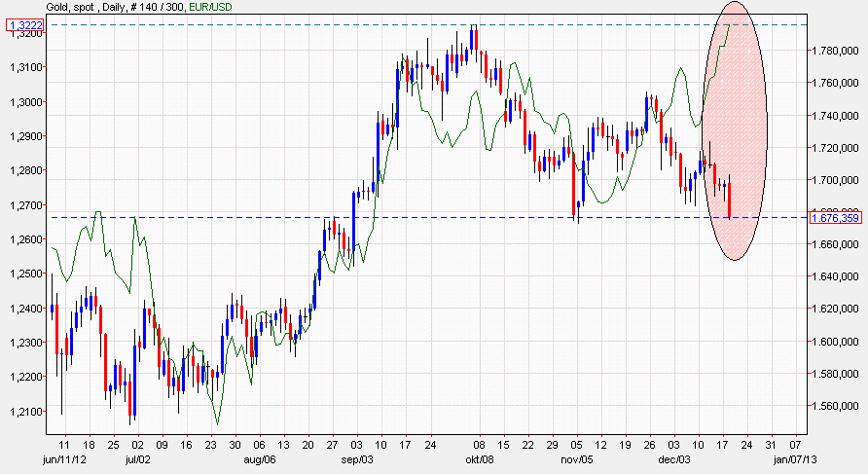Click 1.780,000 on the right price axis
Screen dimensions: 868x474
coord(834,51)
